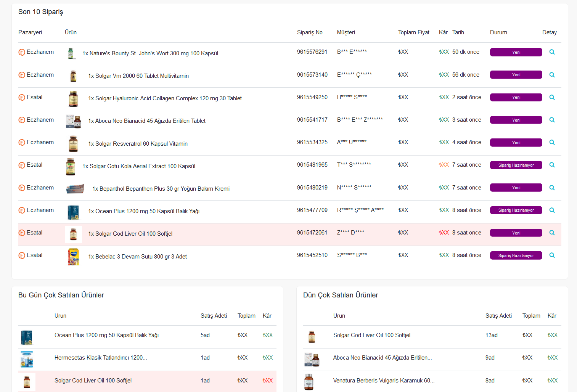The width and height of the screenshot is (577, 392).
Task: Click Yeni status badge for order 9615541717
Action: tap(516, 120)
